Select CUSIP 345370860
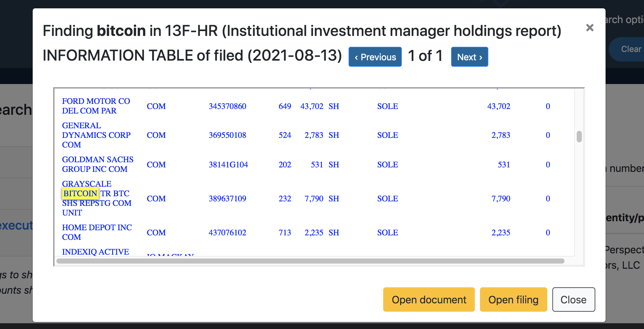 (227, 106)
